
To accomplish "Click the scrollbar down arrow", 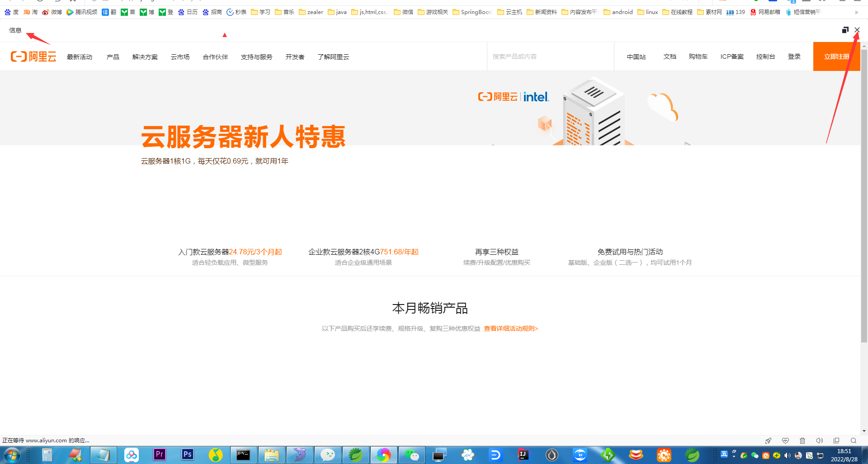I will (864, 431).
